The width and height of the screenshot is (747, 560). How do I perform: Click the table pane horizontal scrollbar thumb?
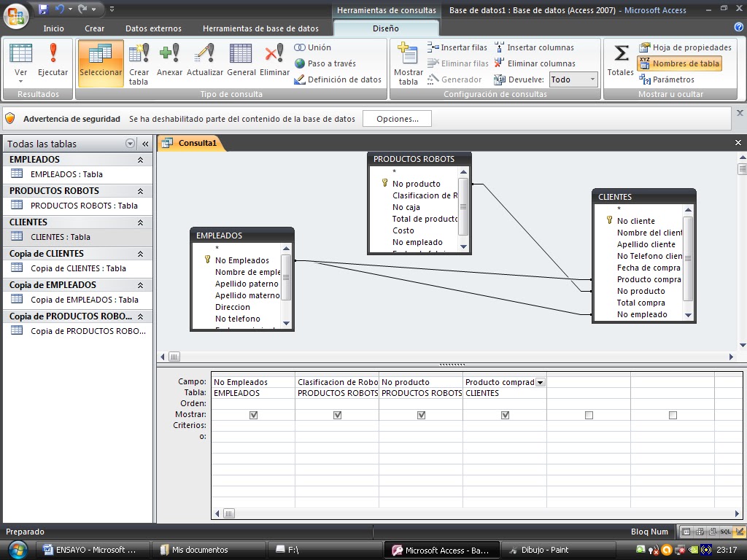click(174, 357)
